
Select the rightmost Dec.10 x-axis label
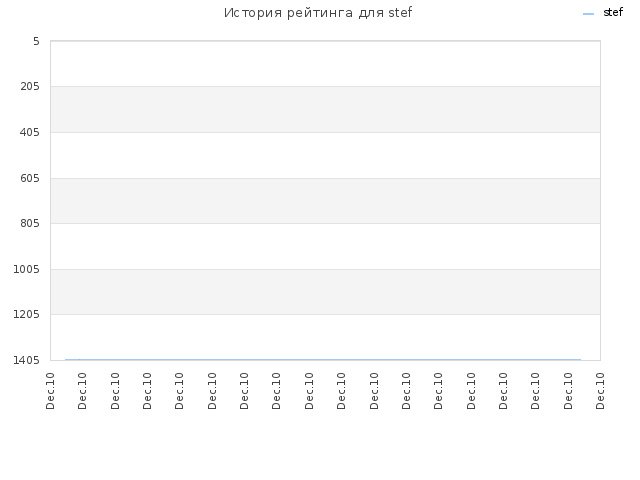pyautogui.click(x=600, y=391)
